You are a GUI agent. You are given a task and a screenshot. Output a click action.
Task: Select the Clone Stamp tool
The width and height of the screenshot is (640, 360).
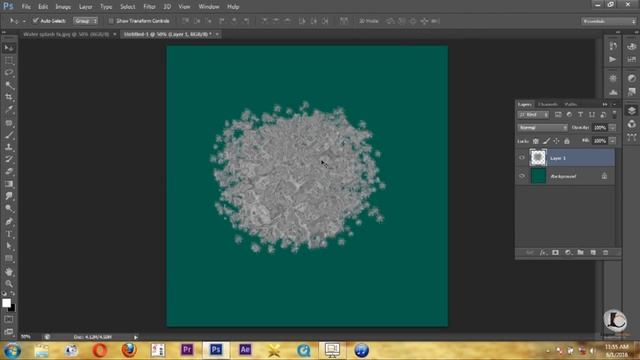(9, 147)
